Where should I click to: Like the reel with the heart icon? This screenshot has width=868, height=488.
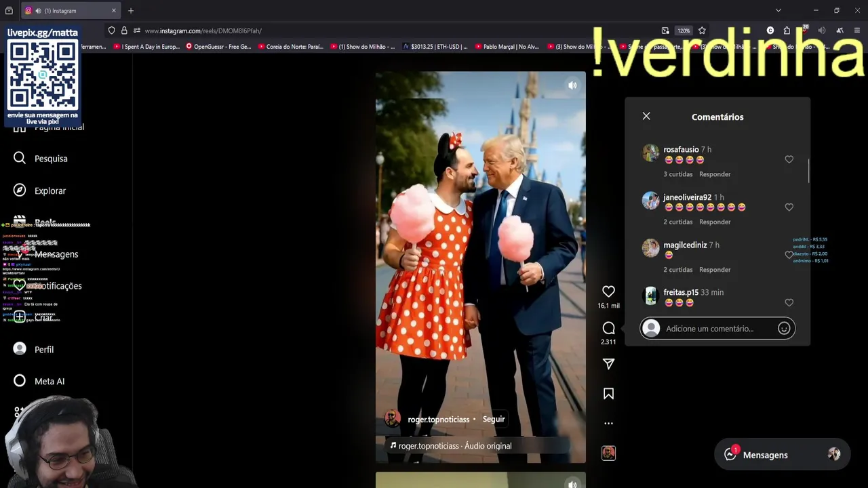pos(608,291)
